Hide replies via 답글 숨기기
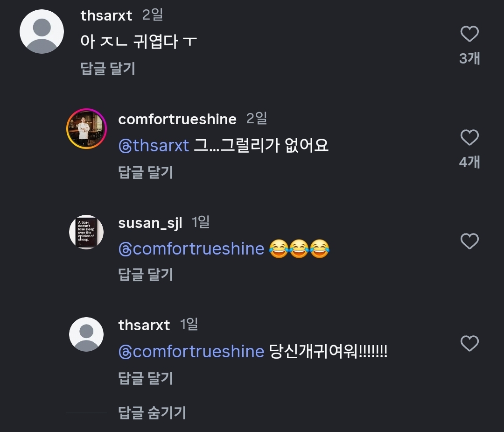The height and width of the screenshot is (432, 504). tap(152, 412)
